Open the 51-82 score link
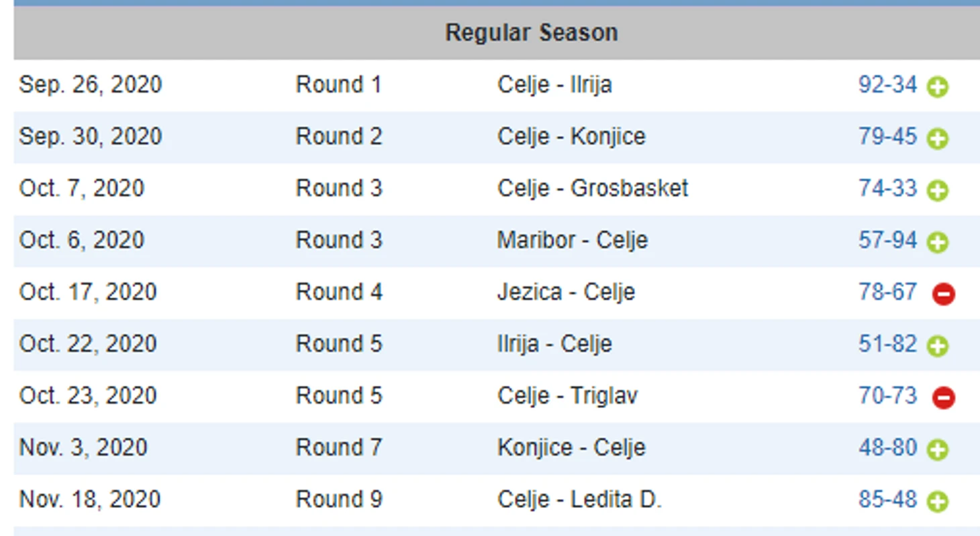The height and width of the screenshot is (536, 980). click(887, 343)
